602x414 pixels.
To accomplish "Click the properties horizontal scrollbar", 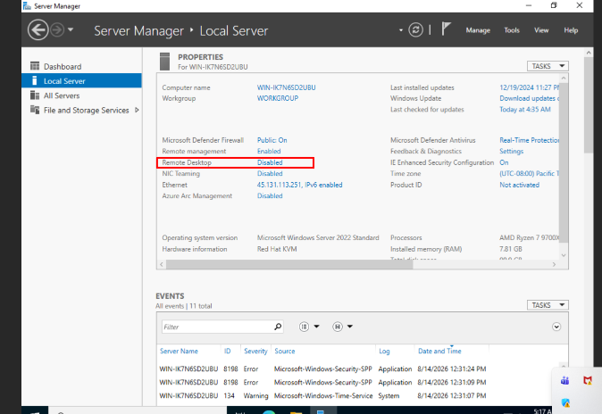I will point(289,264).
